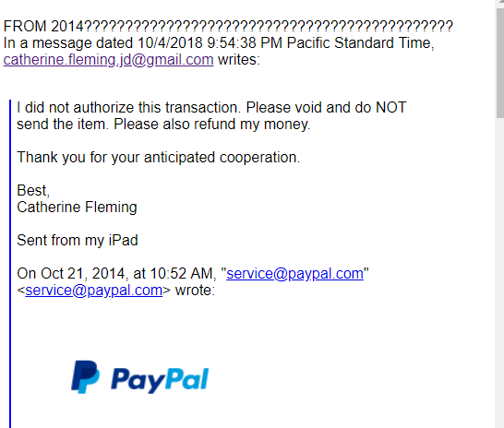The image size is (504, 428).
Task: Open the catherine.fleming.jd@gmail.com email link
Action: [108, 60]
